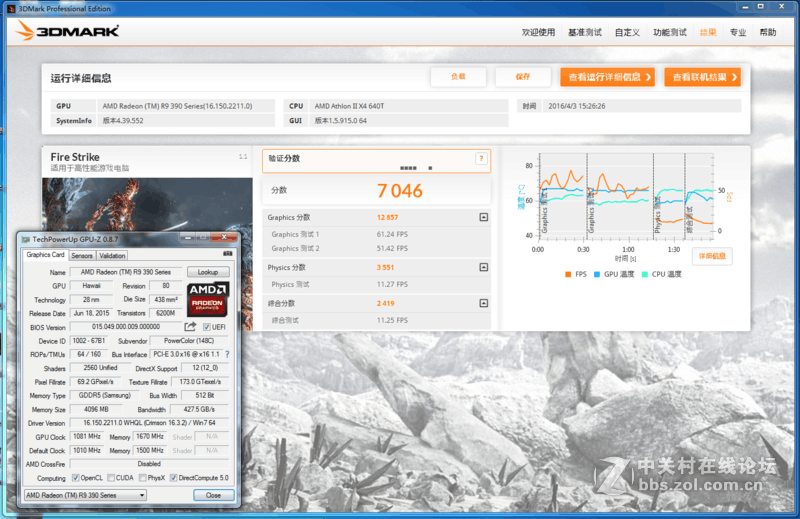Collapse the combined score section
The image size is (800, 519).
pos(484,303)
